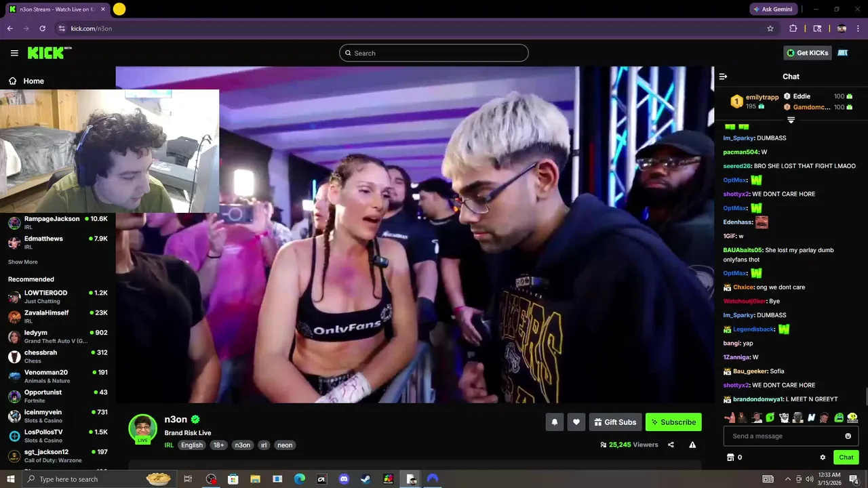The height and width of the screenshot is (488, 868).
Task: Open the IRL category link
Action: point(169,445)
